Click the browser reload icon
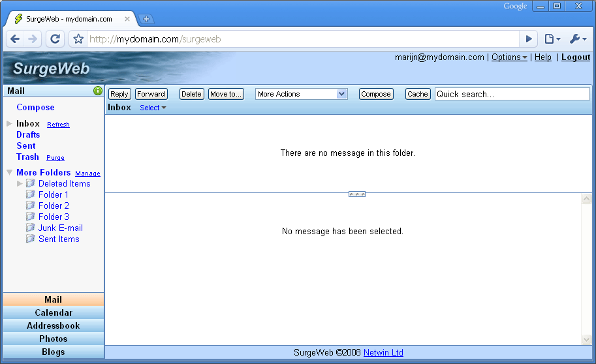Image resolution: width=596 pixels, height=364 pixels. click(55, 39)
